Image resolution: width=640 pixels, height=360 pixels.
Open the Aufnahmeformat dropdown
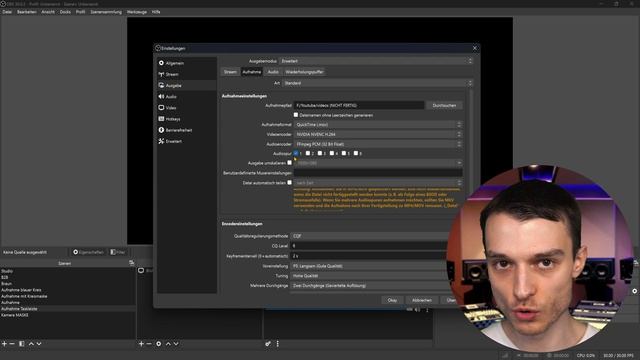point(378,124)
